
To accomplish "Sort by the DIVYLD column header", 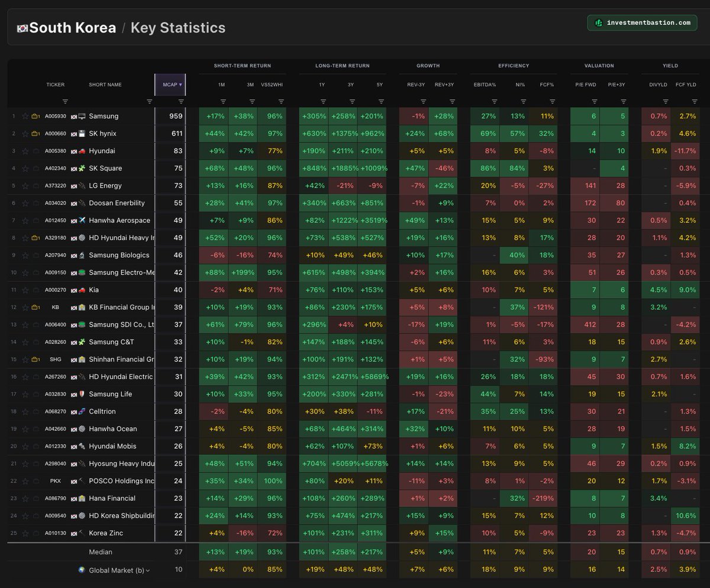I will (657, 85).
